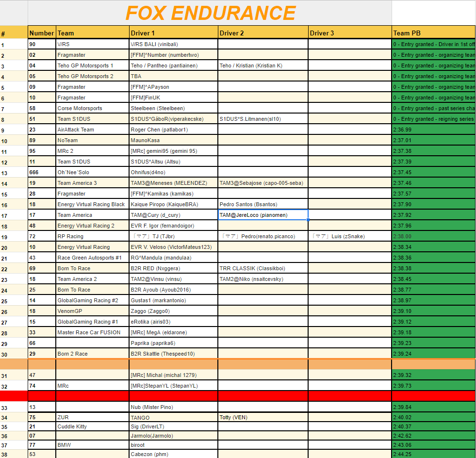Select 'Teho GP Motorsports 1' team cell
476x458 pixels.
[x=93, y=65]
